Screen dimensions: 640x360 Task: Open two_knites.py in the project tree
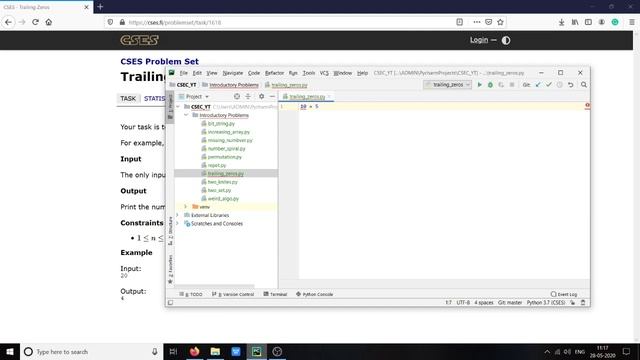tap(222, 182)
